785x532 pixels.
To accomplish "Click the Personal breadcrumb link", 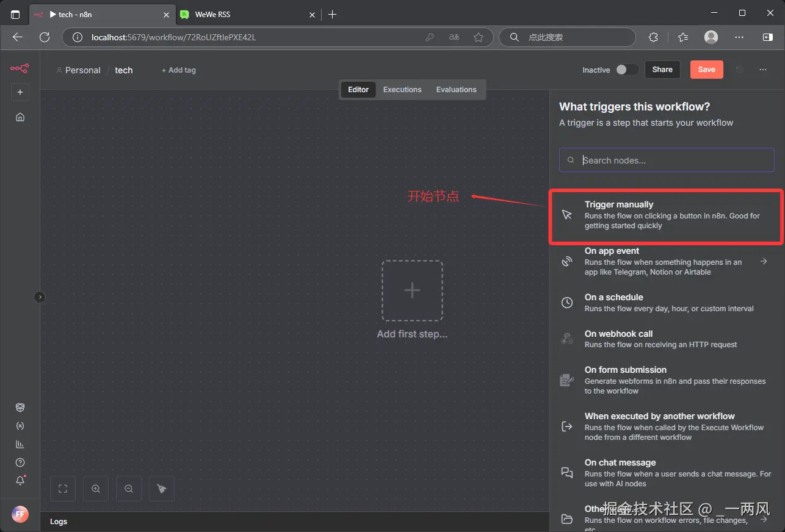I will 82,70.
